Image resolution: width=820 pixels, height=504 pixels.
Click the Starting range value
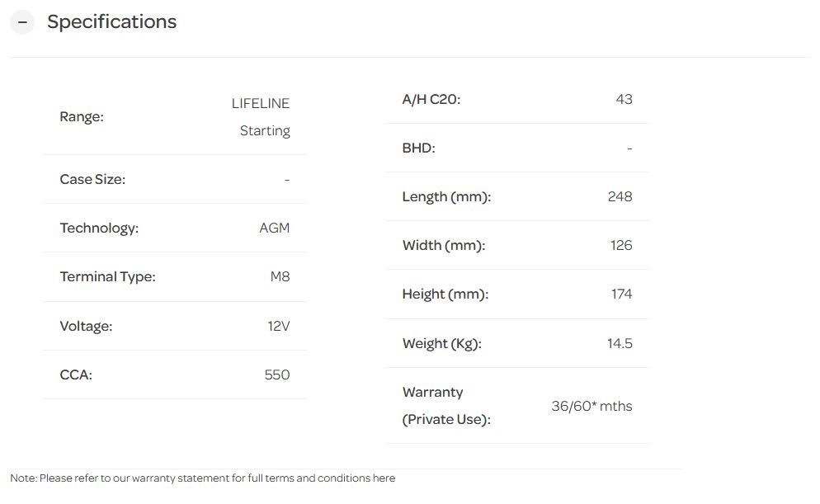click(x=265, y=131)
